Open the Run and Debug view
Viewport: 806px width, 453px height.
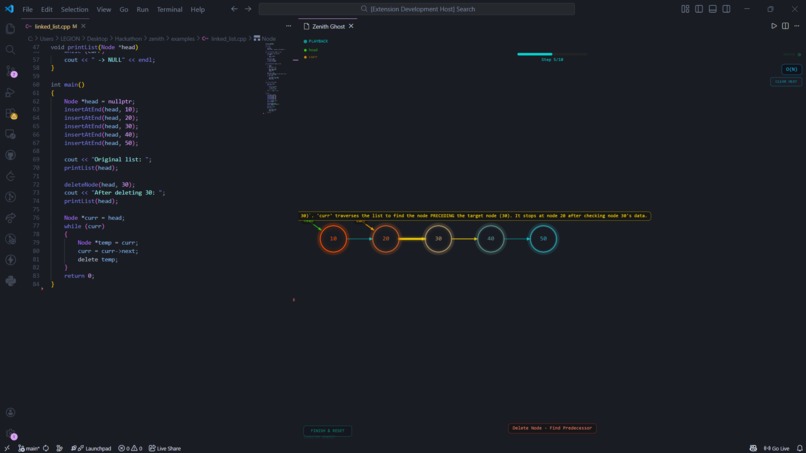[10, 92]
